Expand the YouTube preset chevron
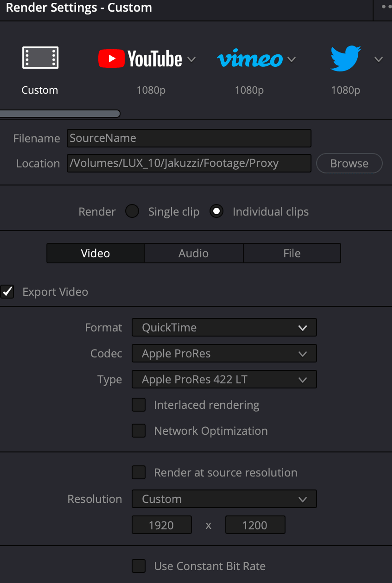Image resolution: width=392 pixels, height=583 pixels. point(192,59)
